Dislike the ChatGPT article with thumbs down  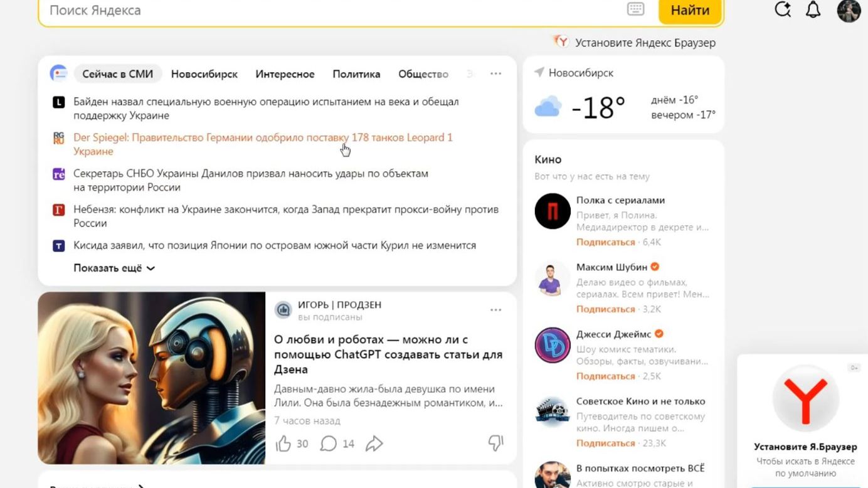495,443
